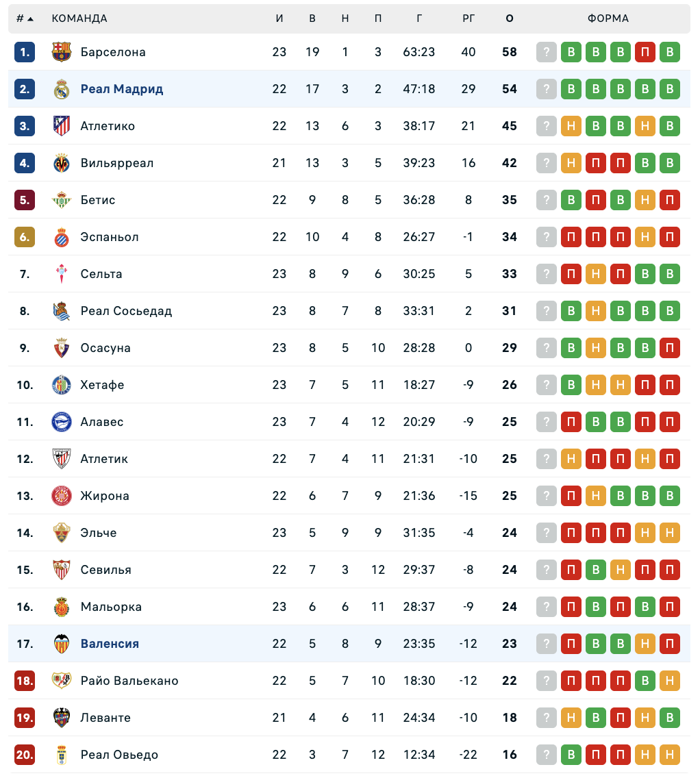Click Barcelona's red П loss form badge
Viewport: 700px width, 778px height.
645,52
